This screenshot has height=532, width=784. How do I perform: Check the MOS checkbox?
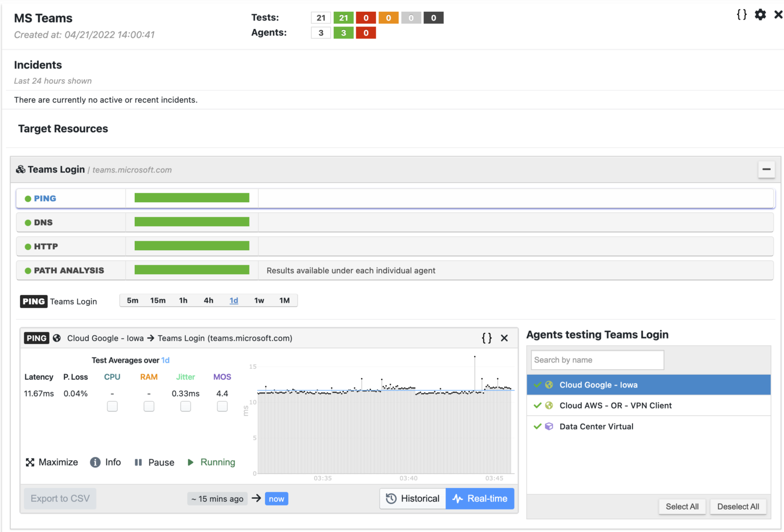(x=222, y=406)
